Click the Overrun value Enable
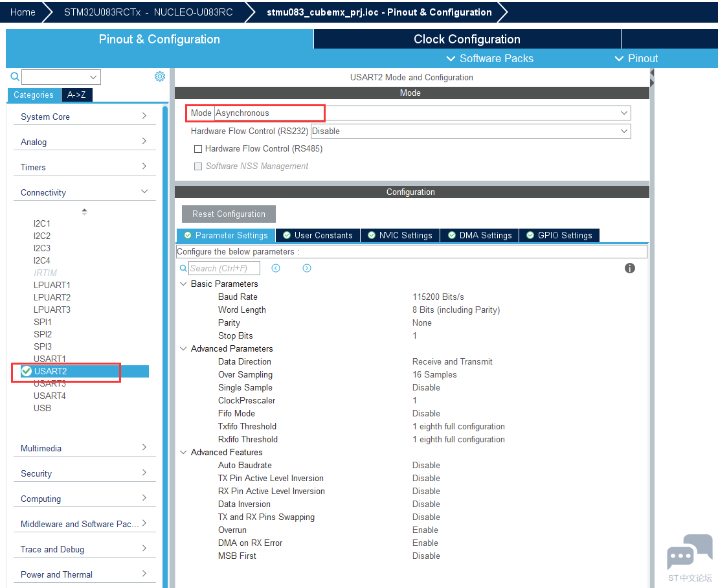This screenshot has width=718, height=588. tap(425, 530)
